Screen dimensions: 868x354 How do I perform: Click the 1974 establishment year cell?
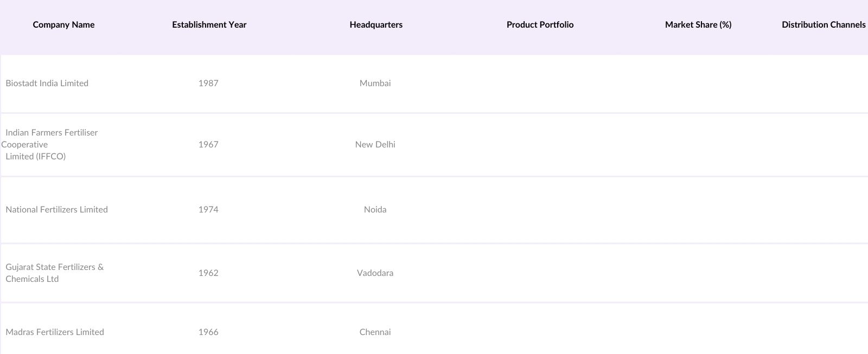click(x=208, y=210)
